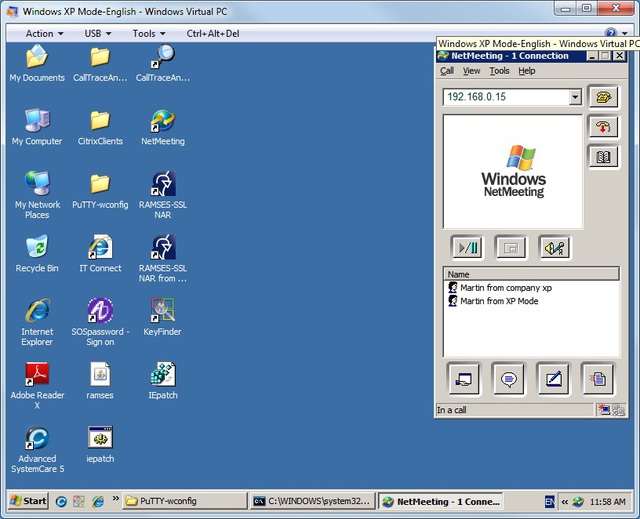Screen dimensions: 640x519
Task: Click the NetMeeting icon in system tray
Action: click(578, 502)
